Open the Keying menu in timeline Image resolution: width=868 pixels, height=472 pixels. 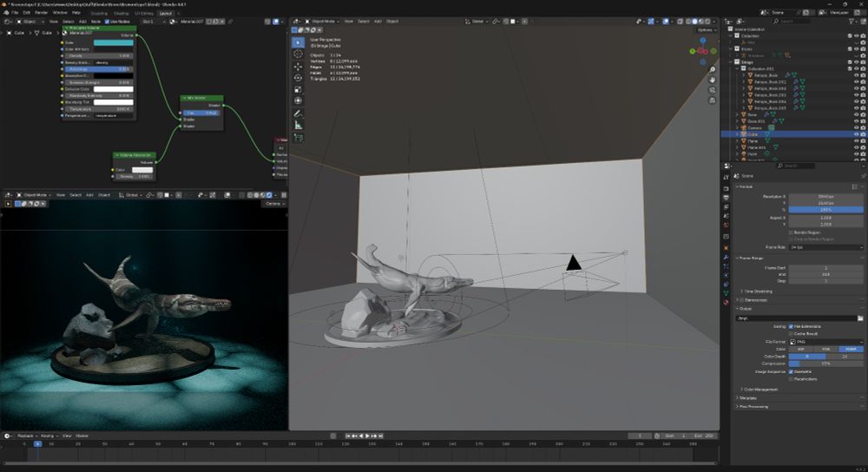pyautogui.click(x=48, y=436)
